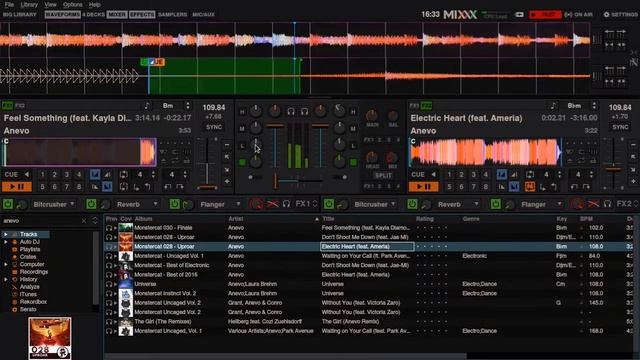Toggle play/pause on the Feel Something deck
This screenshot has height=360, width=640.
pyautogui.click(x=17, y=187)
